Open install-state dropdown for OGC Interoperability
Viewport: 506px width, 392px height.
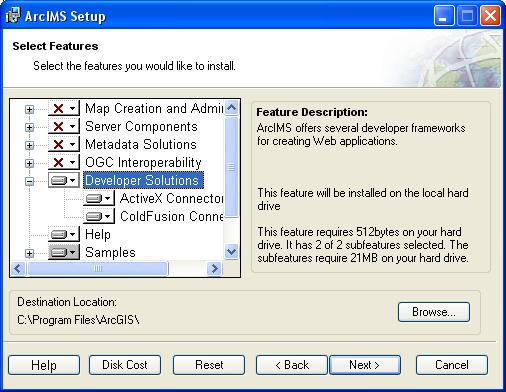click(64, 162)
